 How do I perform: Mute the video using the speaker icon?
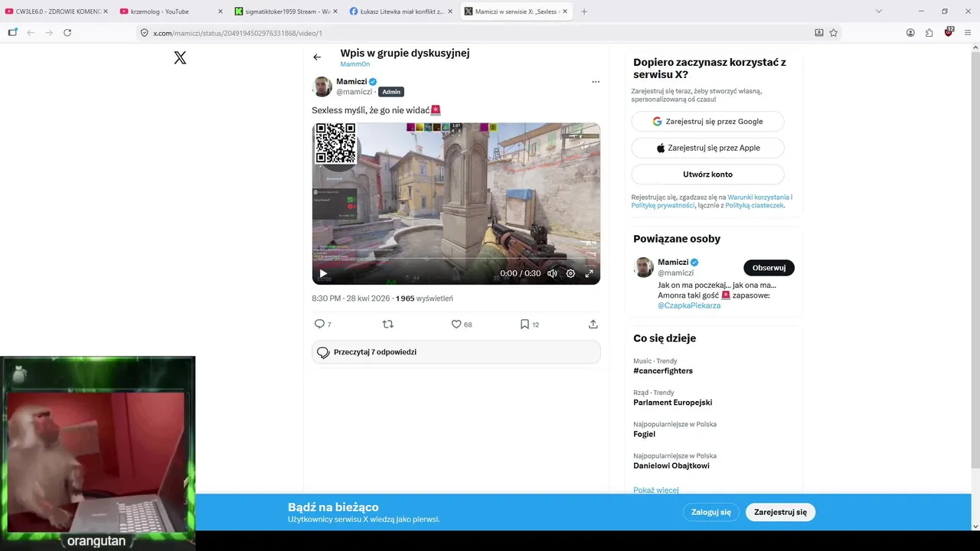[x=552, y=273]
